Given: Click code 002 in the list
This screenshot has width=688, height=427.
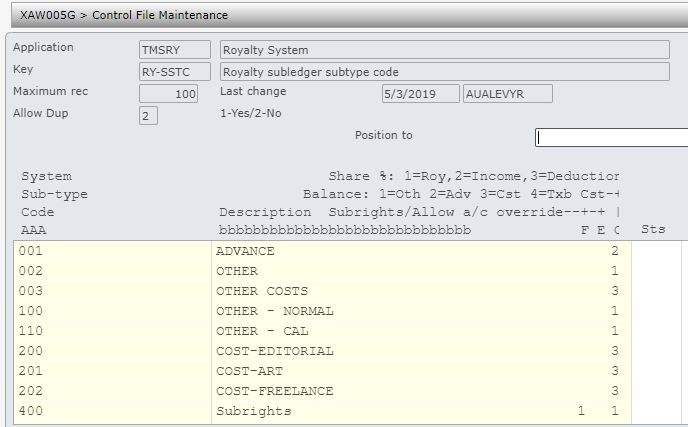Looking at the screenshot, I should click(33, 271).
